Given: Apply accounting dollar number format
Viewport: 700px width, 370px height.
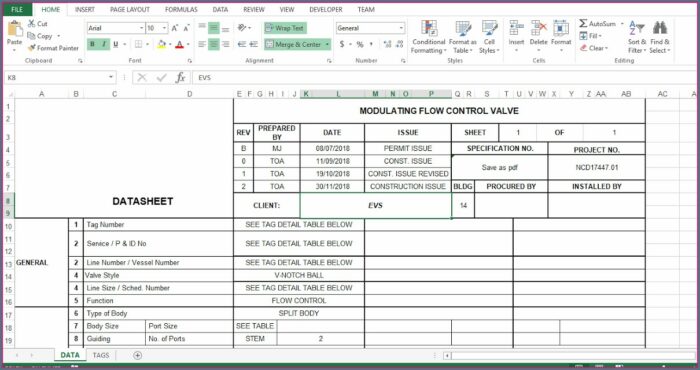Looking at the screenshot, I should [342, 44].
